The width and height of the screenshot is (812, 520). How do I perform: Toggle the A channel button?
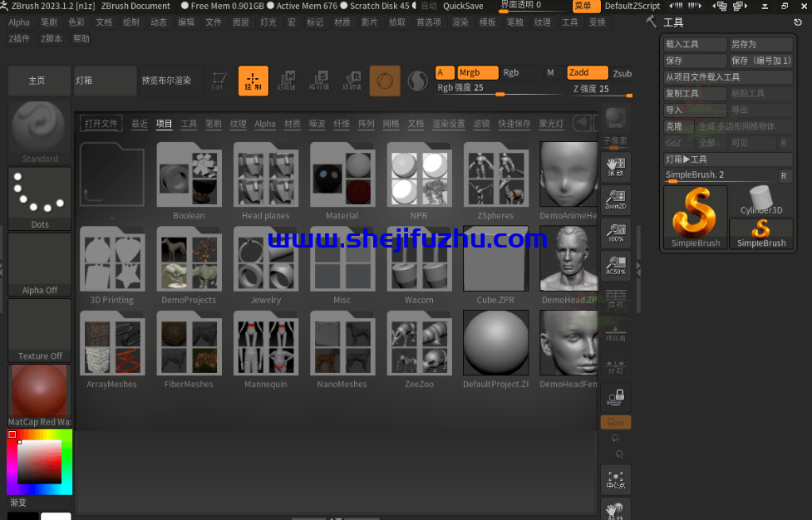click(x=445, y=72)
